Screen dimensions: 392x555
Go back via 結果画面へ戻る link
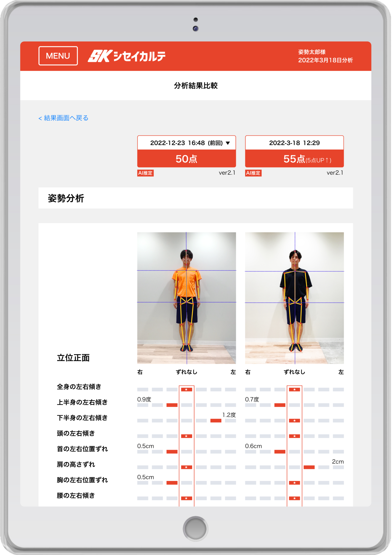click(63, 118)
